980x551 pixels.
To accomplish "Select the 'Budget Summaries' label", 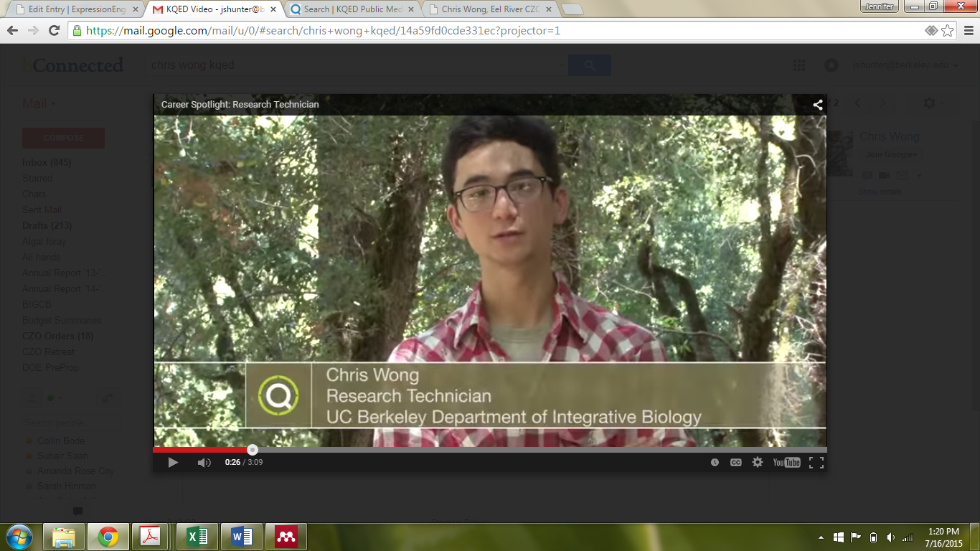I will point(62,321).
